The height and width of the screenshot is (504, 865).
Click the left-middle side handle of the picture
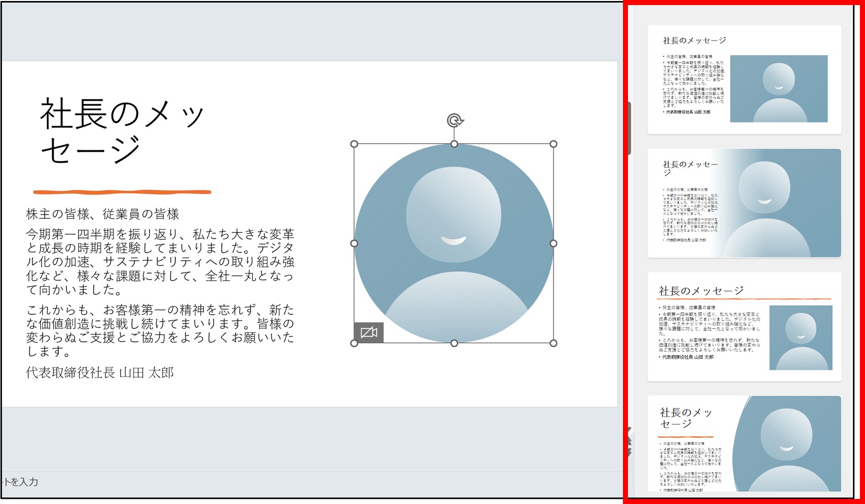354,243
